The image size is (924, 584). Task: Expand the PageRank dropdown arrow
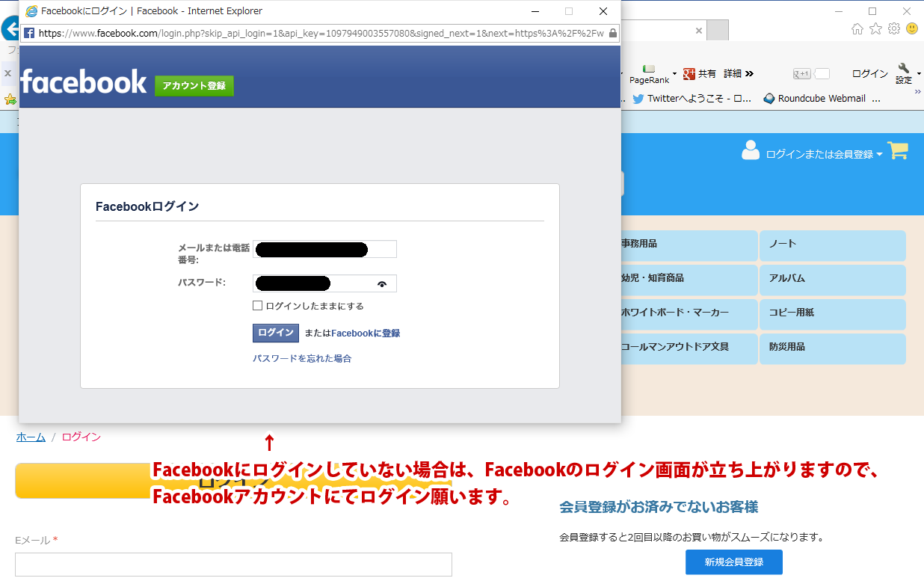[x=674, y=73]
